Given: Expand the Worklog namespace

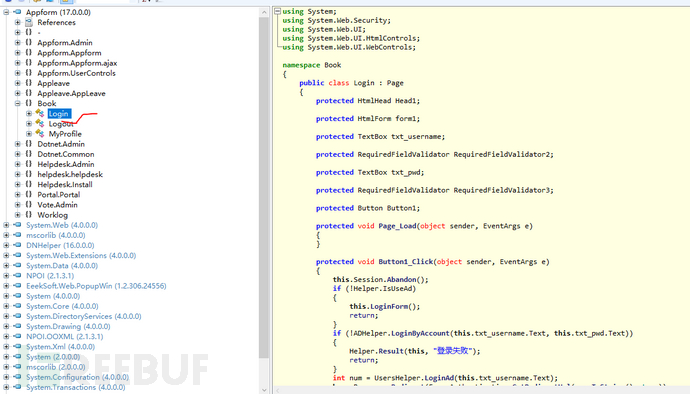Looking at the screenshot, I should (x=18, y=215).
